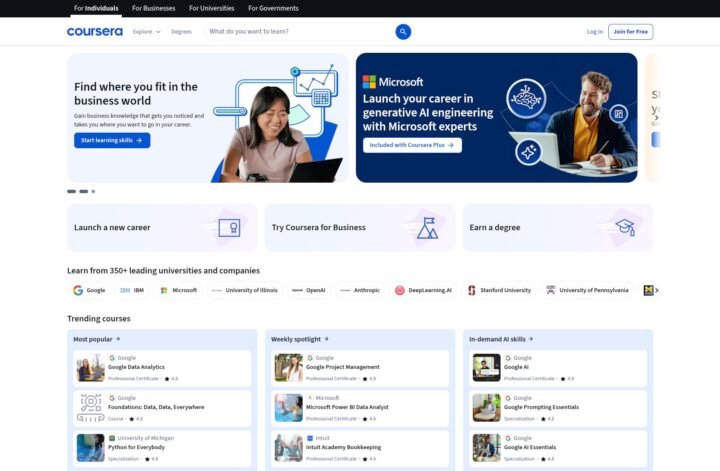Switch to the second carousel slide indicator

[84, 191]
